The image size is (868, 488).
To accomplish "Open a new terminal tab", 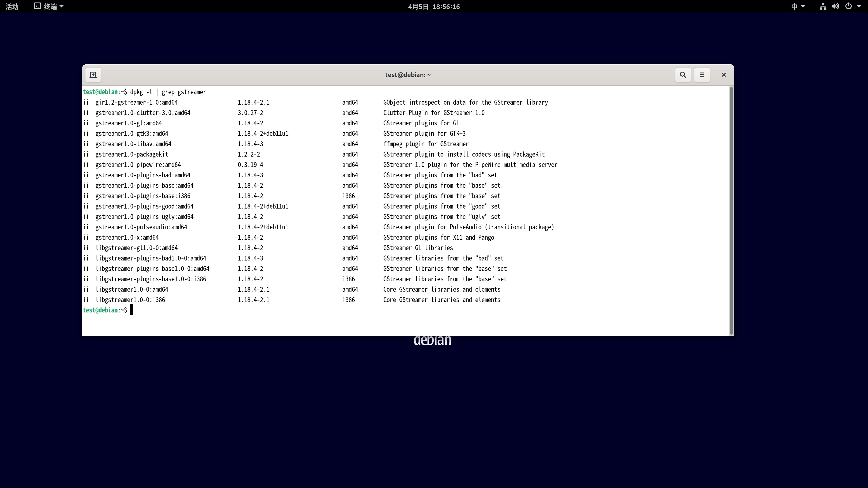I will (x=93, y=75).
